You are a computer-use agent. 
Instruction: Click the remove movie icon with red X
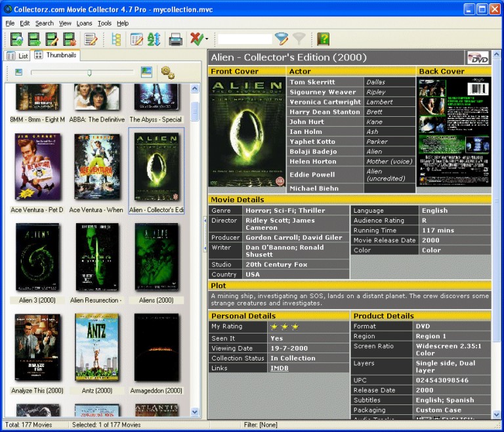[x=70, y=39]
